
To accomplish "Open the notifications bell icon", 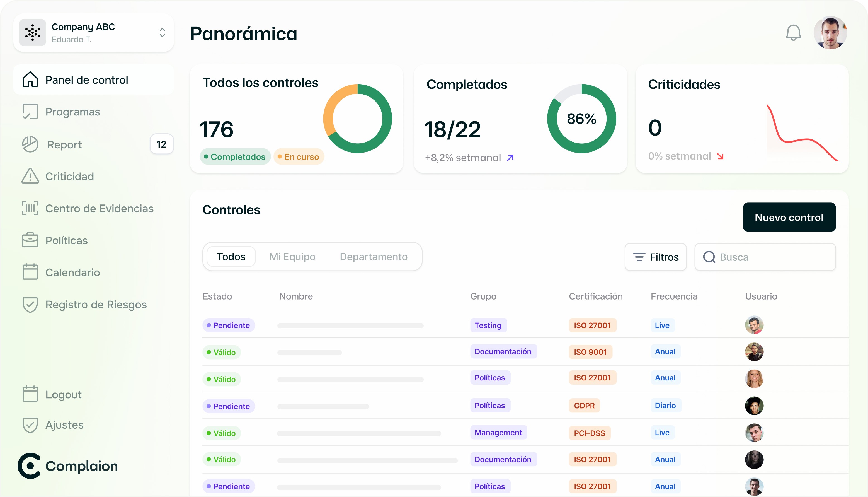I will (793, 33).
